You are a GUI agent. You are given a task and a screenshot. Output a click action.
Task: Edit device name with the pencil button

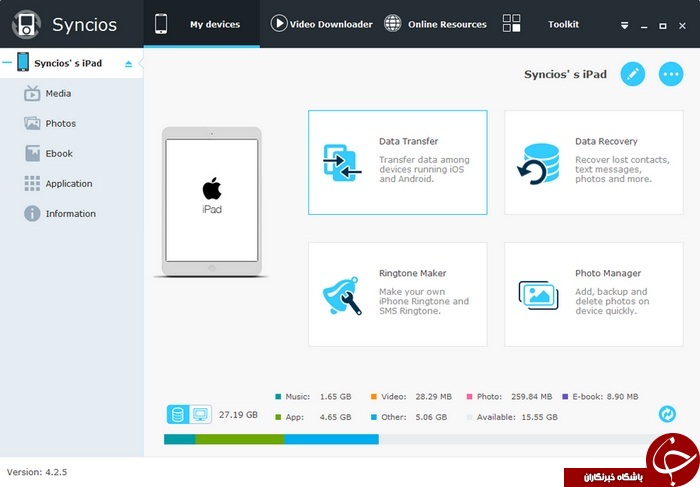coord(633,74)
